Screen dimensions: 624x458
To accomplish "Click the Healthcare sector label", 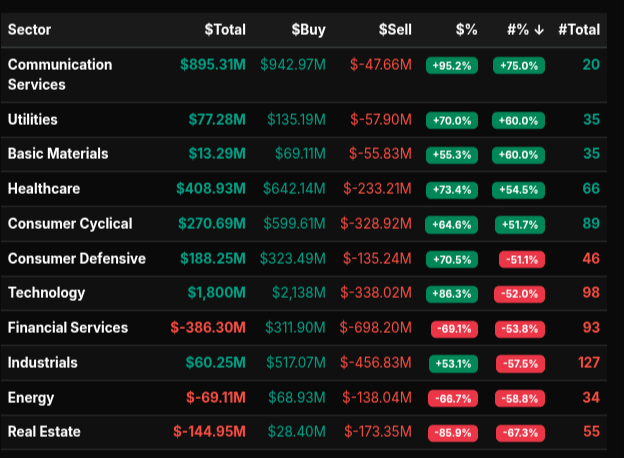I will coord(43,189).
